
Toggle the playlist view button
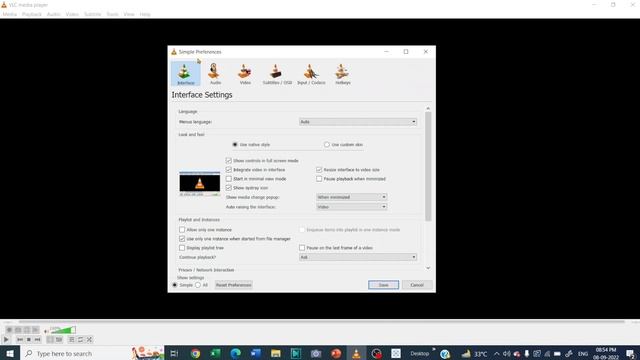tap(71, 340)
